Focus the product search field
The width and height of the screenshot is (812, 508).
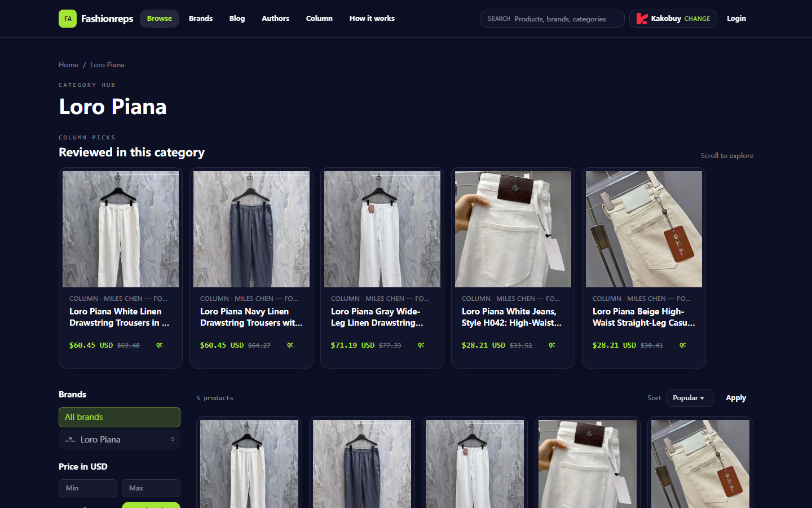[x=552, y=19]
